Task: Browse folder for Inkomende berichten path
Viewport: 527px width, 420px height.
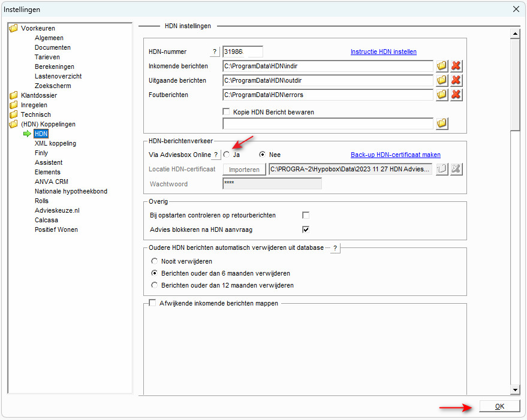Action: (442, 66)
